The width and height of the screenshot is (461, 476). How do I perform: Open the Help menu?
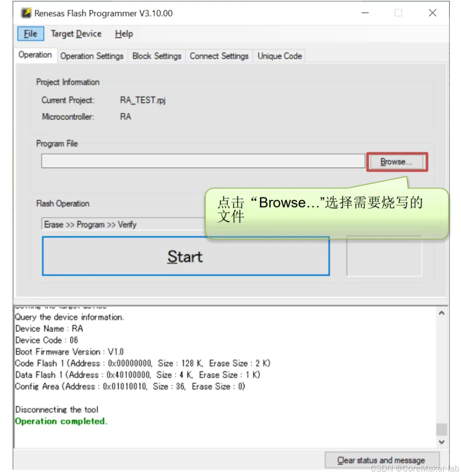123,33
